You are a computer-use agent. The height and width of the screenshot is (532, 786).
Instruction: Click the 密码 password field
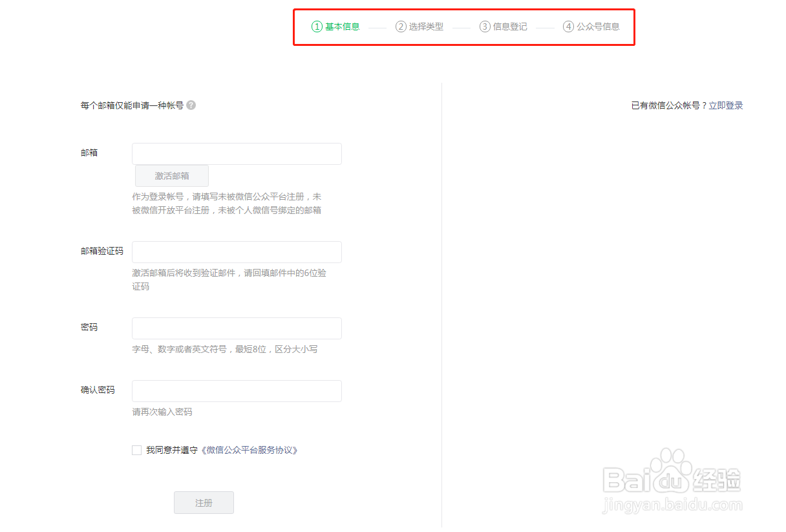coord(237,328)
